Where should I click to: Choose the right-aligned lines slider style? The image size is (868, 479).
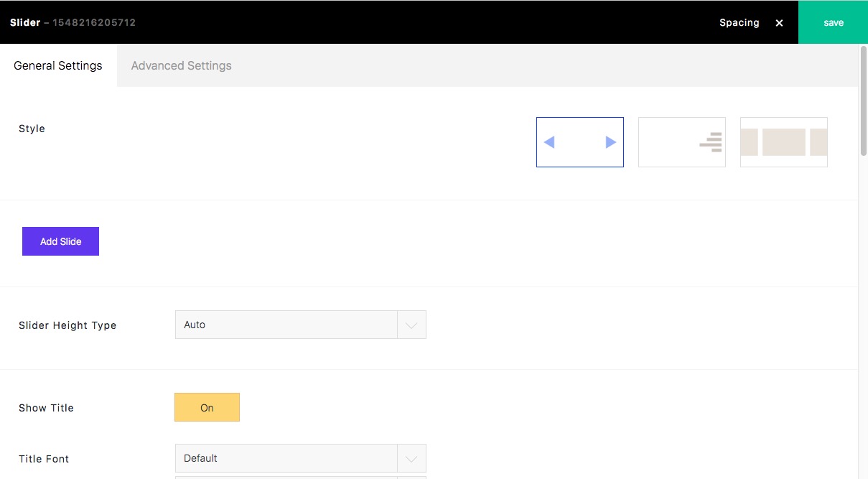tap(682, 142)
